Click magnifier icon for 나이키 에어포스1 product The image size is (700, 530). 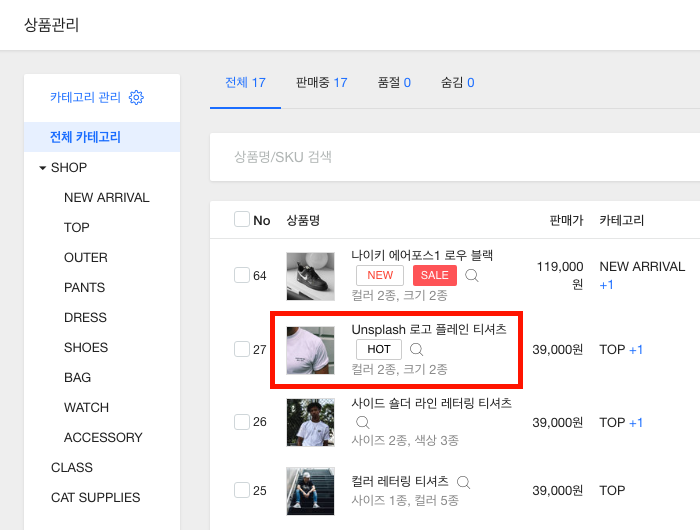pyautogui.click(x=472, y=275)
